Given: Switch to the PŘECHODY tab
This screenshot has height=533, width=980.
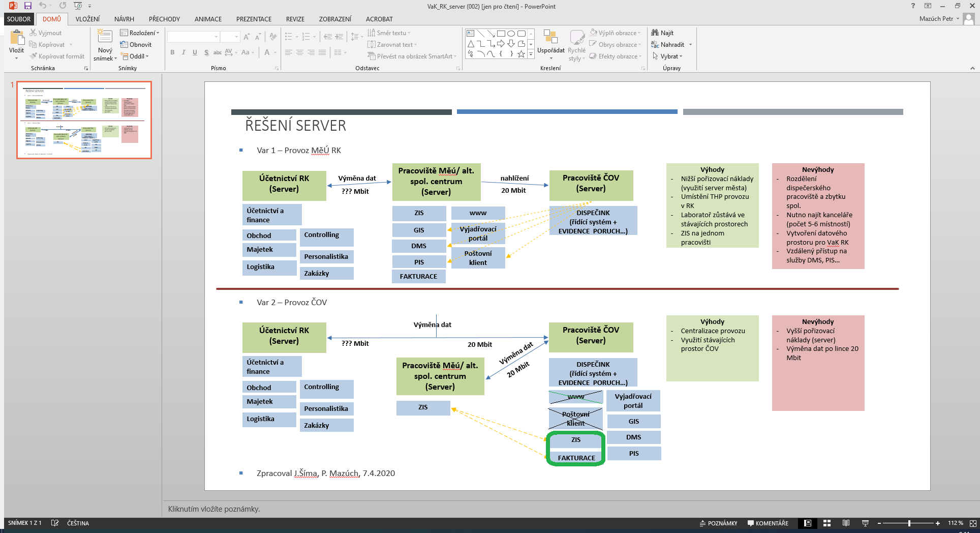Looking at the screenshot, I should tap(164, 19).
